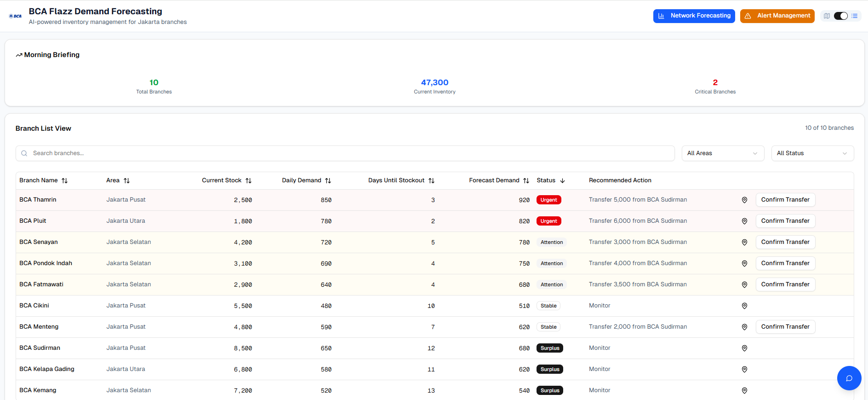This screenshot has width=868, height=400.
Task: Toggle the map/list view switch
Action: point(841,16)
